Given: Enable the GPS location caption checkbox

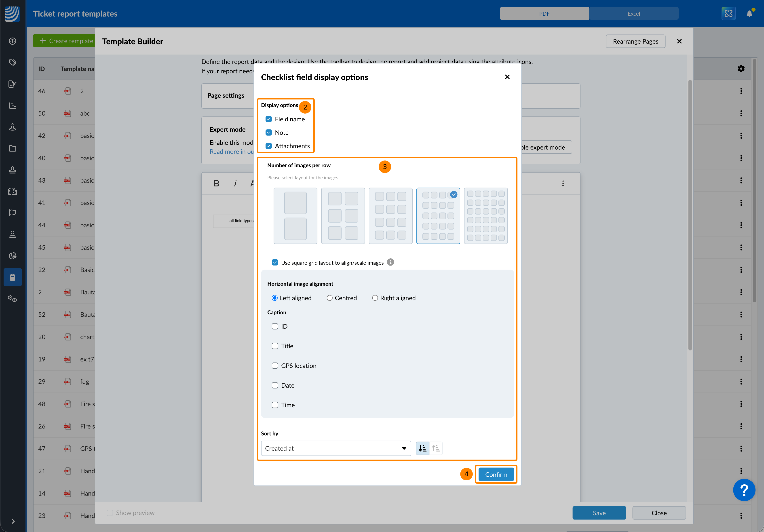Looking at the screenshot, I should [275, 366].
